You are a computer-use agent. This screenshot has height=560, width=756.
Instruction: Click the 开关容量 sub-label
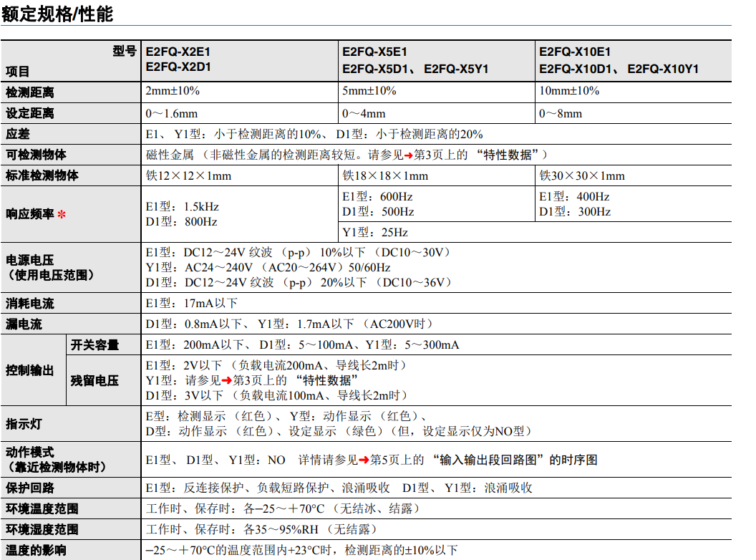pos(94,345)
